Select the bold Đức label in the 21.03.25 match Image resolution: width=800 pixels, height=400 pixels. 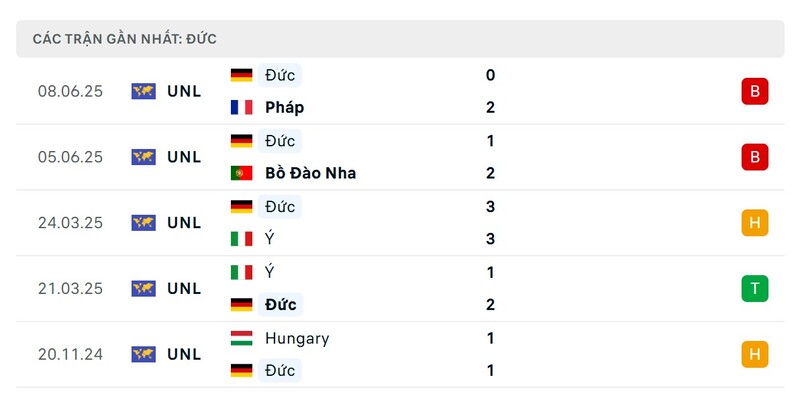[280, 305]
